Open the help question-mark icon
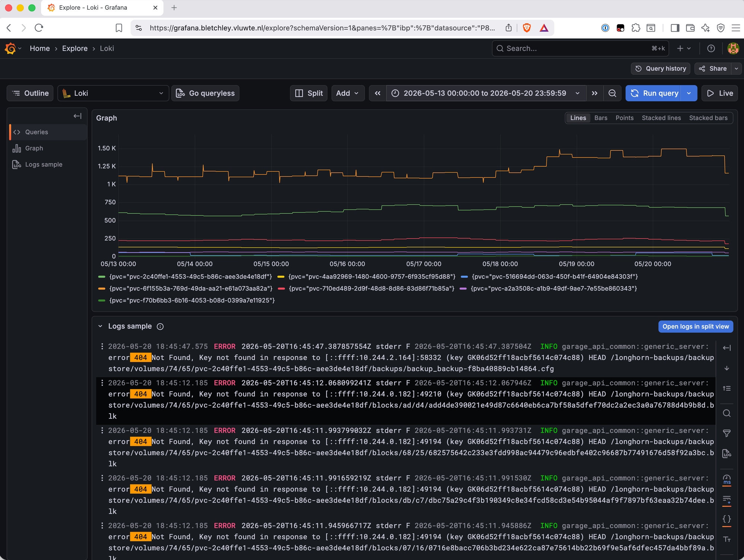The height and width of the screenshot is (560, 744). coord(711,48)
